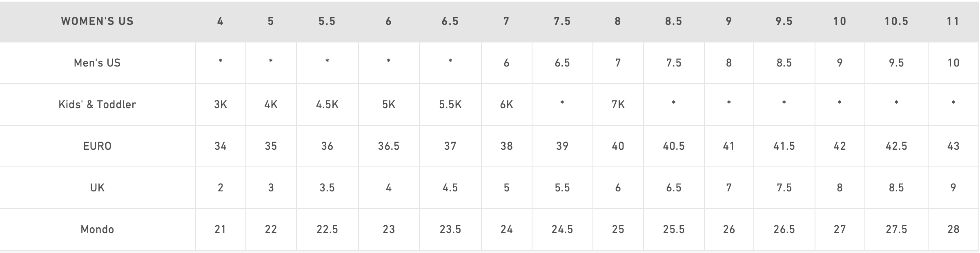Click the UK row label

coord(97,188)
